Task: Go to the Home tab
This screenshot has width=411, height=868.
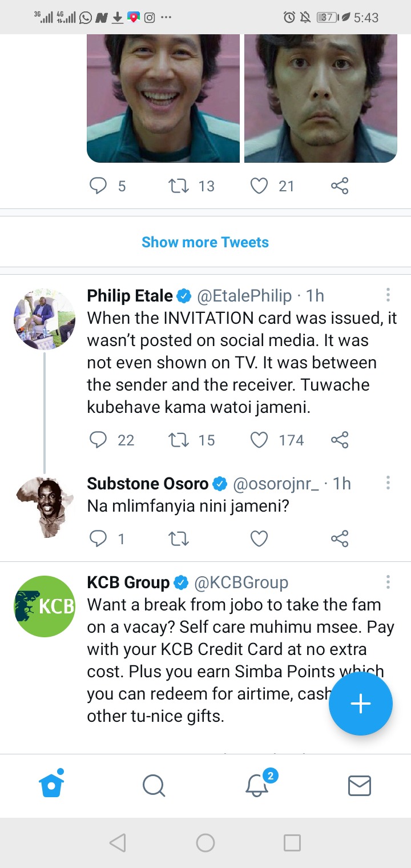Action: 51,786
